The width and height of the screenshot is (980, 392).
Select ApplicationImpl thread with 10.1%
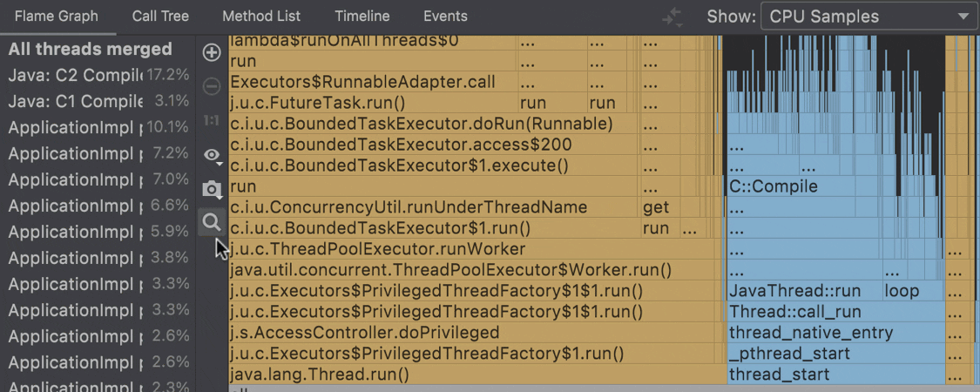pos(97,127)
